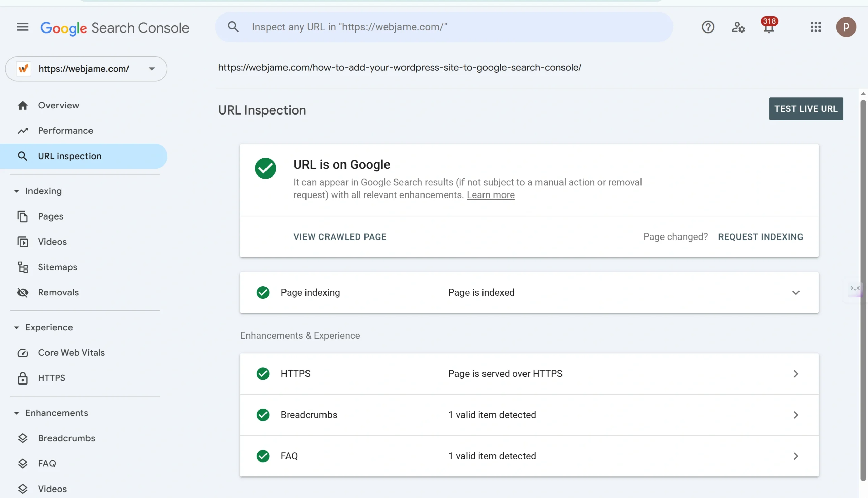Click the Pages icon under Indexing
The width and height of the screenshot is (868, 498).
tap(23, 216)
